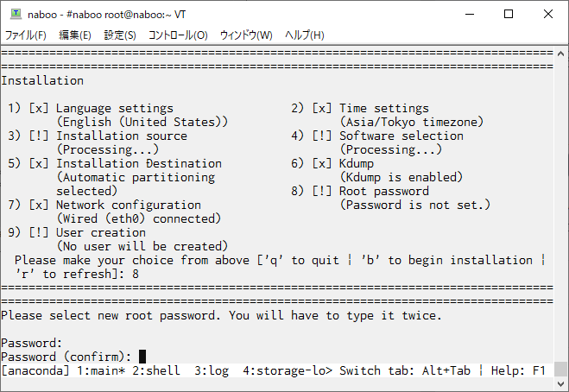Click the 2:shell tab in status line
Image resolution: width=569 pixels, height=392 pixels.
[156, 370]
